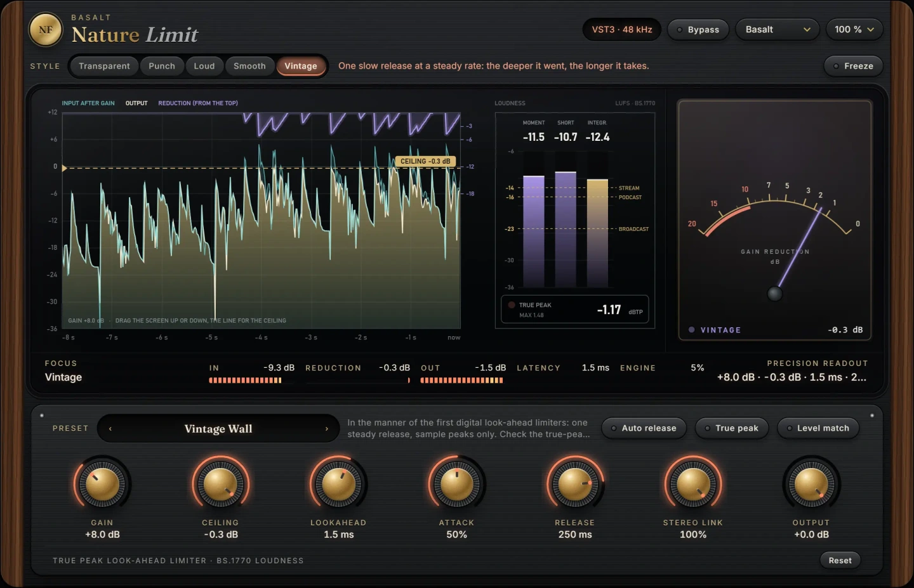Open the Vintage Wall preset selector
Image resolution: width=914 pixels, height=588 pixels.
(x=218, y=429)
